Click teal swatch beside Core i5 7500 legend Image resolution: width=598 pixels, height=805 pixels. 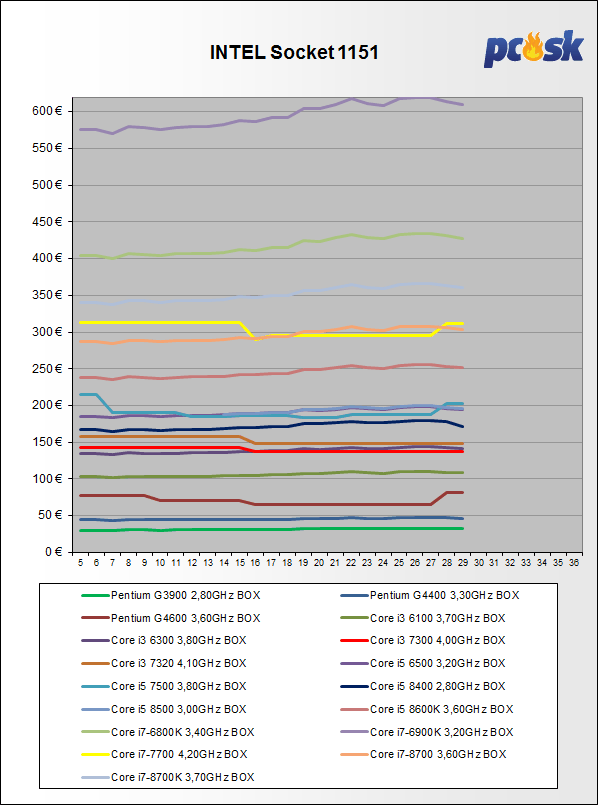click(95, 686)
